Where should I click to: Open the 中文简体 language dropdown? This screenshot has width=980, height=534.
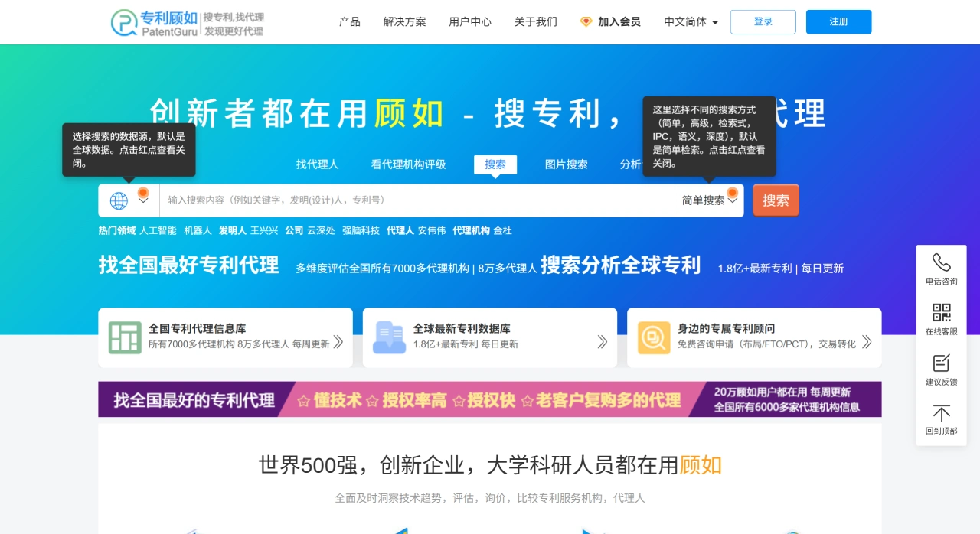(691, 22)
